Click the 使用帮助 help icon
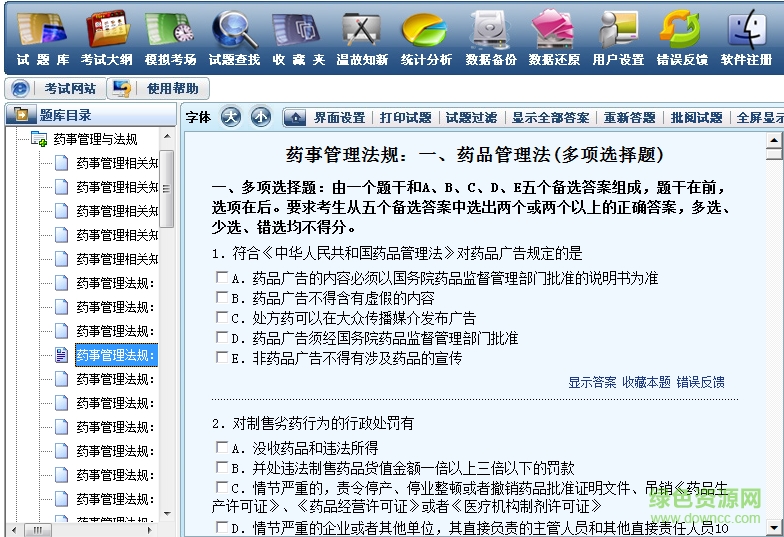The width and height of the screenshot is (784, 537). pyautogui.click(x=122, y=88)
